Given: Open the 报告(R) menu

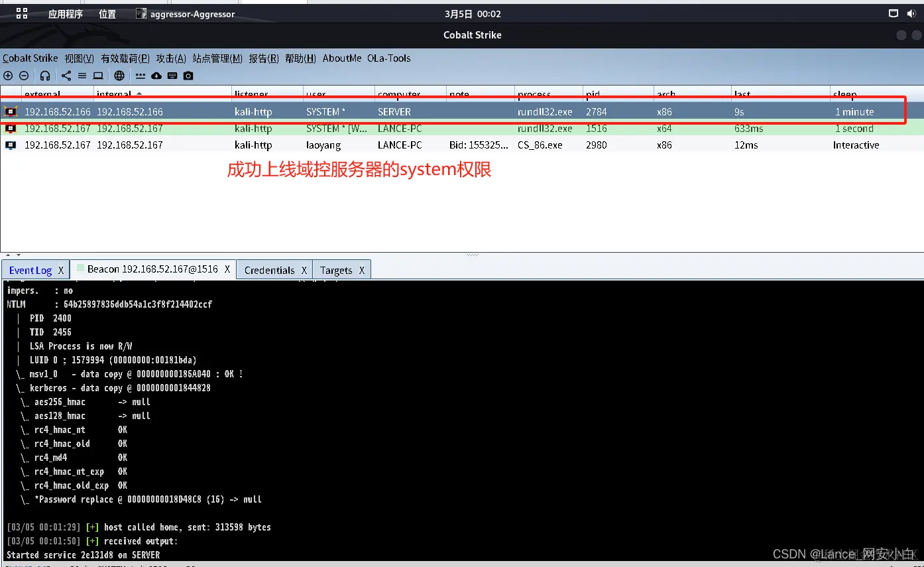Looking at the screenshot, I should pyautogui.click(x=264, y=58).
